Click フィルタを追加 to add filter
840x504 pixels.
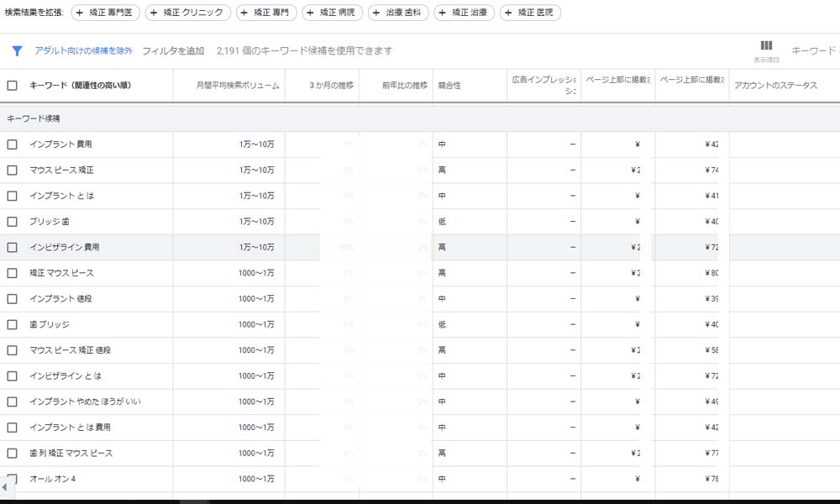173,50
